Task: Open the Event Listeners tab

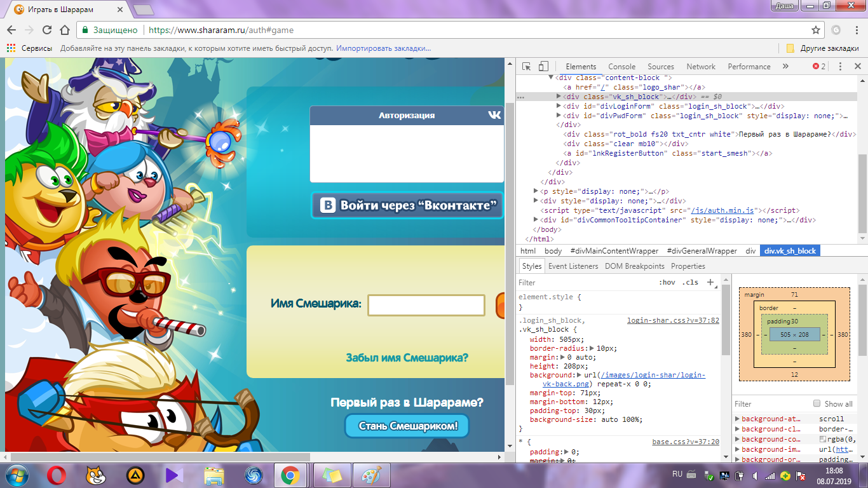Action: click(573, 266)
